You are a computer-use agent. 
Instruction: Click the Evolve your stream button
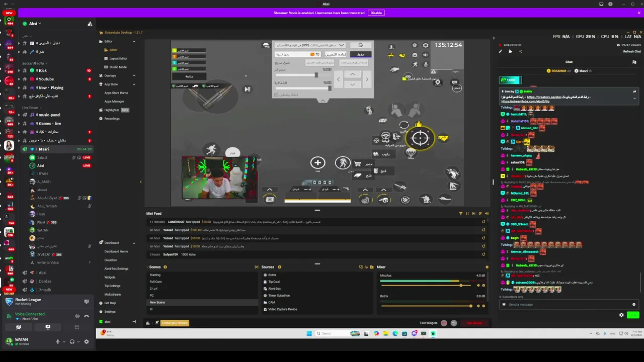tap(175, 323)
